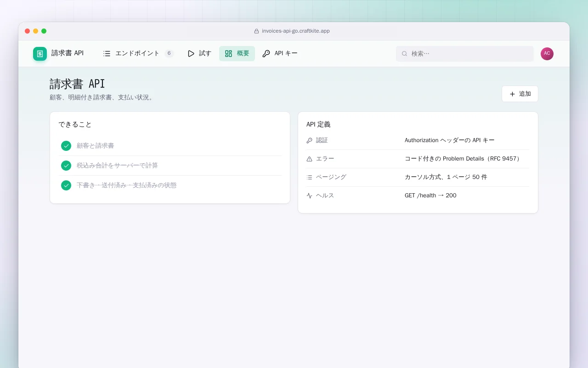Screen dimensions: 588x368
Task: Click the 顧客と請求書 item text
Action: (x=95, y=146)
